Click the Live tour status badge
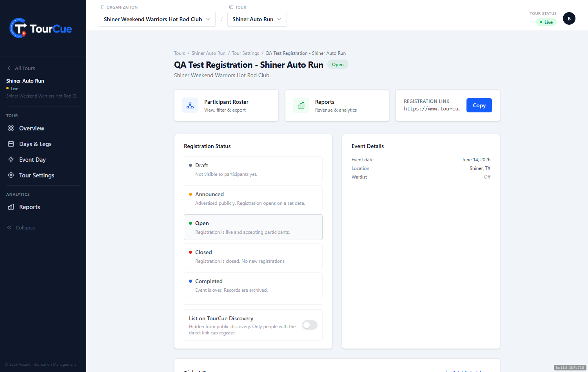The image size is (588, 372). click(546, 22)
